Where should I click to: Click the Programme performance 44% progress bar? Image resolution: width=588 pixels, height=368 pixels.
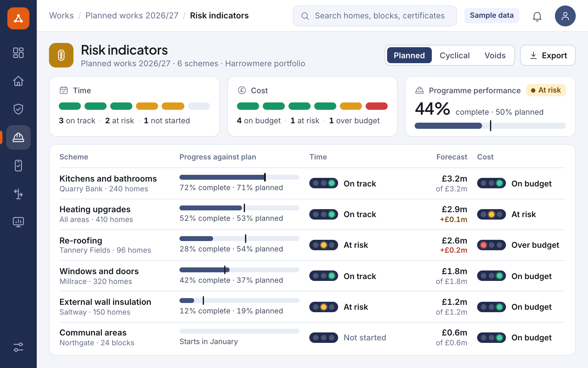click(x=490, y=126)
